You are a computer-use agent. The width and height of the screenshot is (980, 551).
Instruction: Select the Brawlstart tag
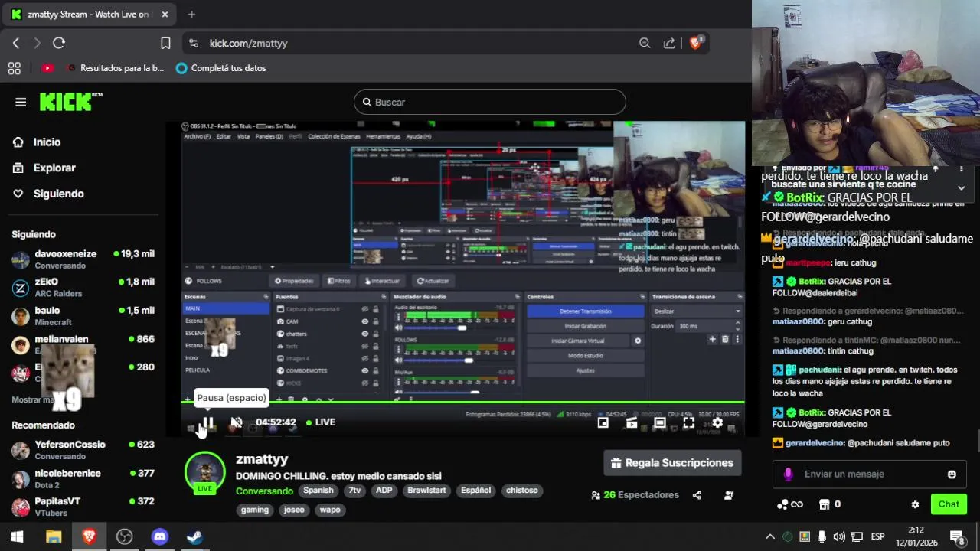(x=426, y=491)
